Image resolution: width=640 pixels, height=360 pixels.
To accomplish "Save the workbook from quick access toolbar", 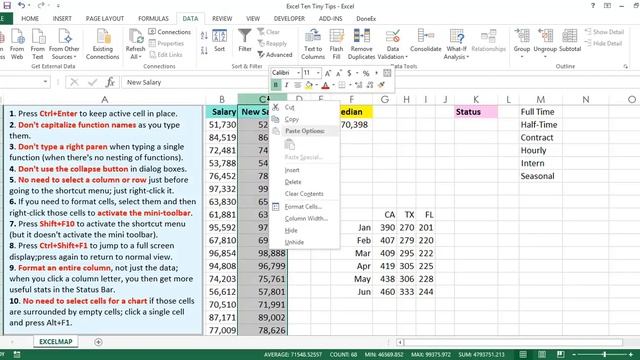I will [7, 6].
